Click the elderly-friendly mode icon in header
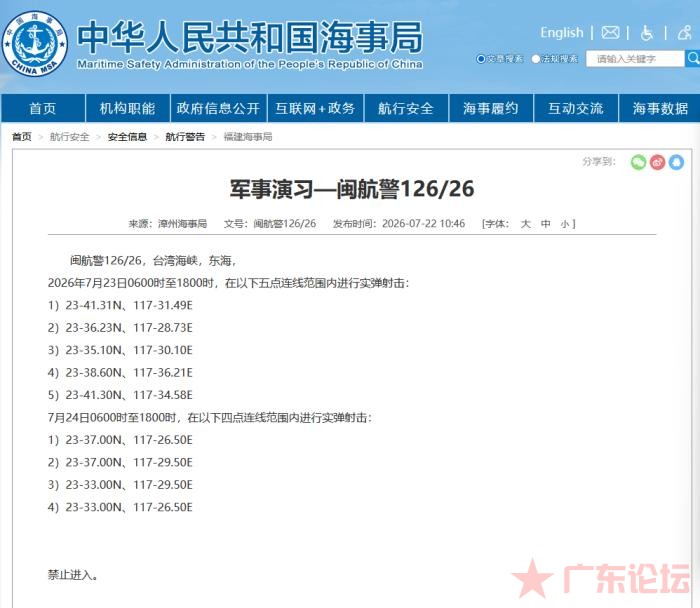 [x=684, y=33]
